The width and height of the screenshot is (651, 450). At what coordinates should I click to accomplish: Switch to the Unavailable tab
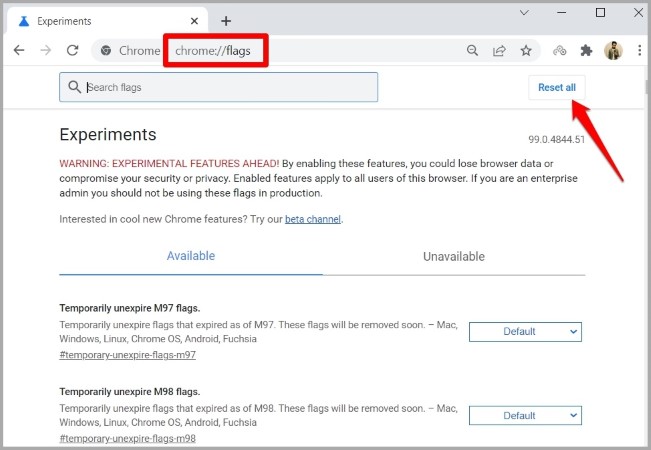coord(454,256)
